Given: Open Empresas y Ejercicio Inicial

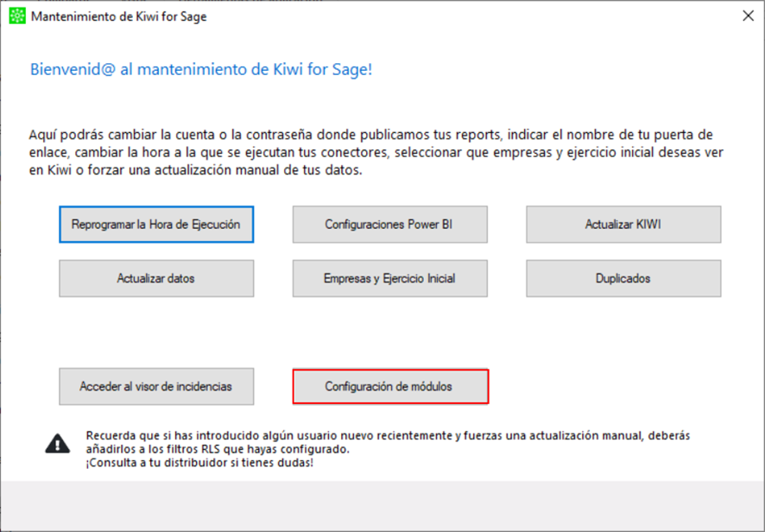Looking at the screenshot, I should coord(389,278).
